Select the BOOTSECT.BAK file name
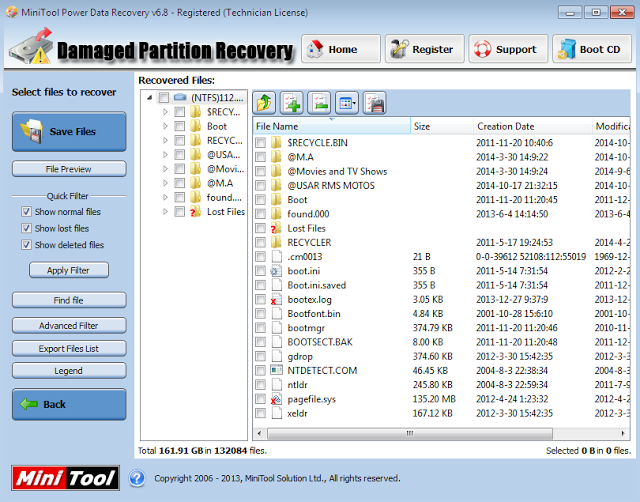640x502 pixels. coord(320,342)
